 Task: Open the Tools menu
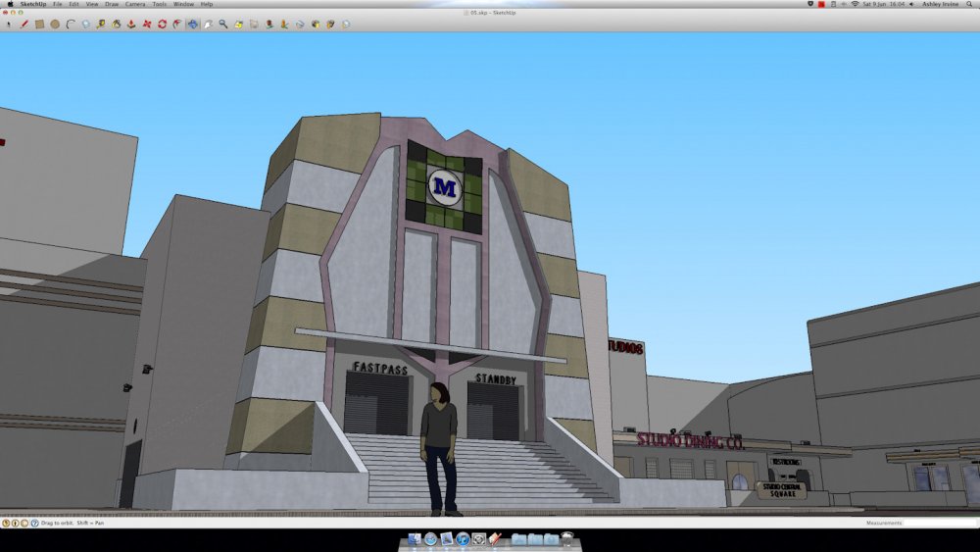(x=159, y=4)
